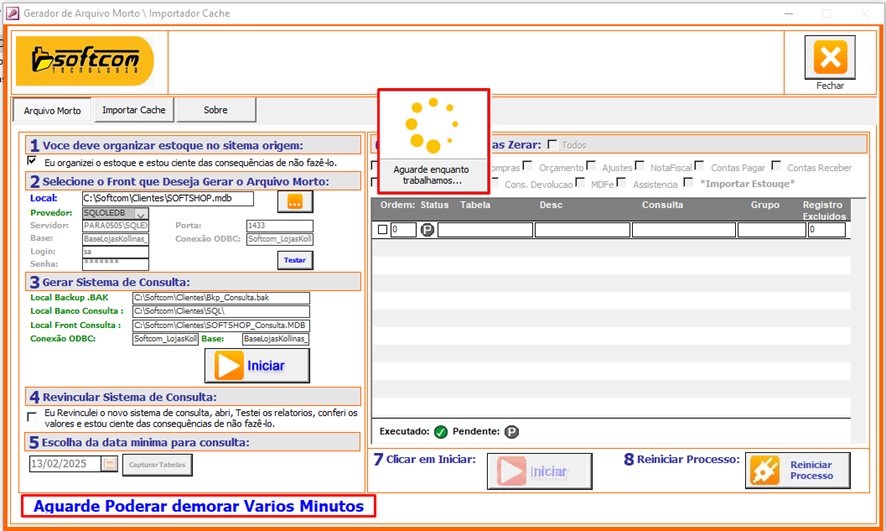Select the Ordem row checkbox in table
886x531 pixels.
(x=382, y=230)
